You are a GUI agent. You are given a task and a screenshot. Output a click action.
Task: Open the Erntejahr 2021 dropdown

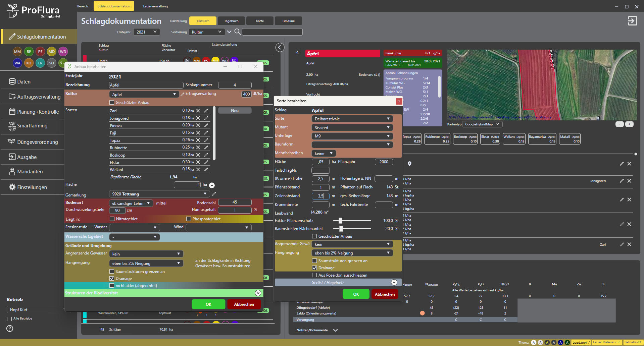click(147, 32)
